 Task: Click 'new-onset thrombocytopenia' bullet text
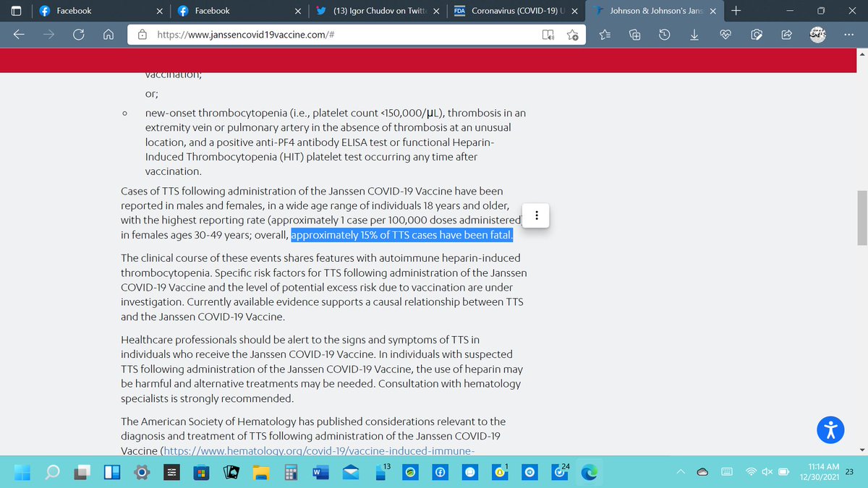click(x=336, y=142)
